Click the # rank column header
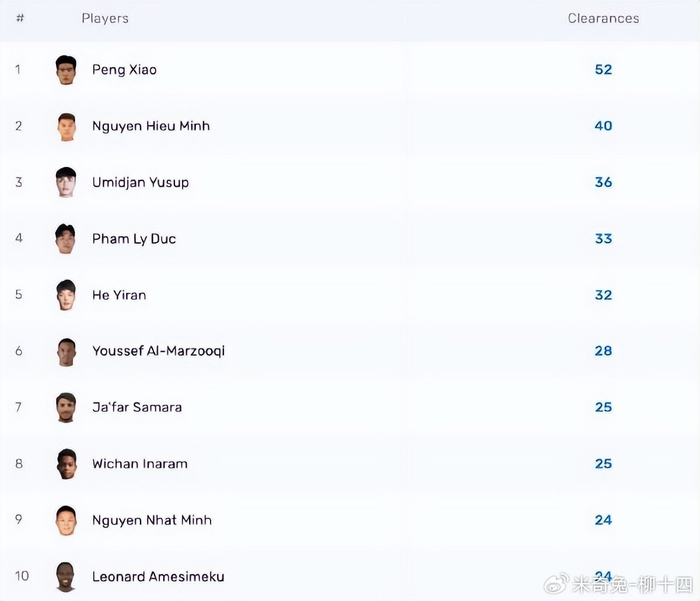Image resolution: width=700 pixels, height=601 pixels. click(x=20, y=18)
